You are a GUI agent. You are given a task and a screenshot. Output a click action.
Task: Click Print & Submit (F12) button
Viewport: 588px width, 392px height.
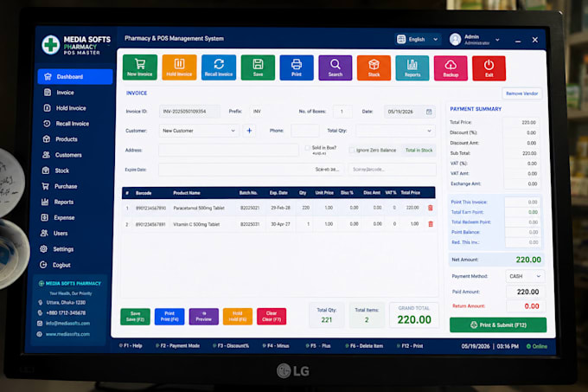498,325
